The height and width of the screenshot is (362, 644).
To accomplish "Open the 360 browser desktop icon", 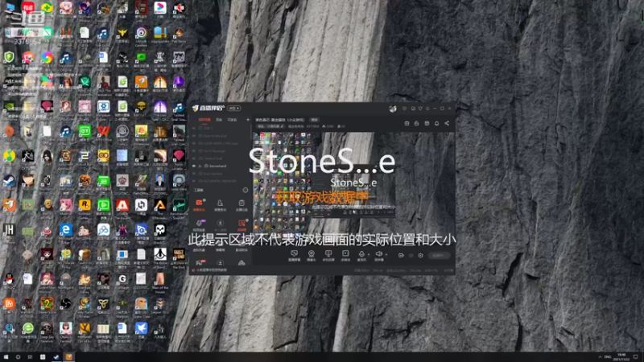I will click(28, 328).
